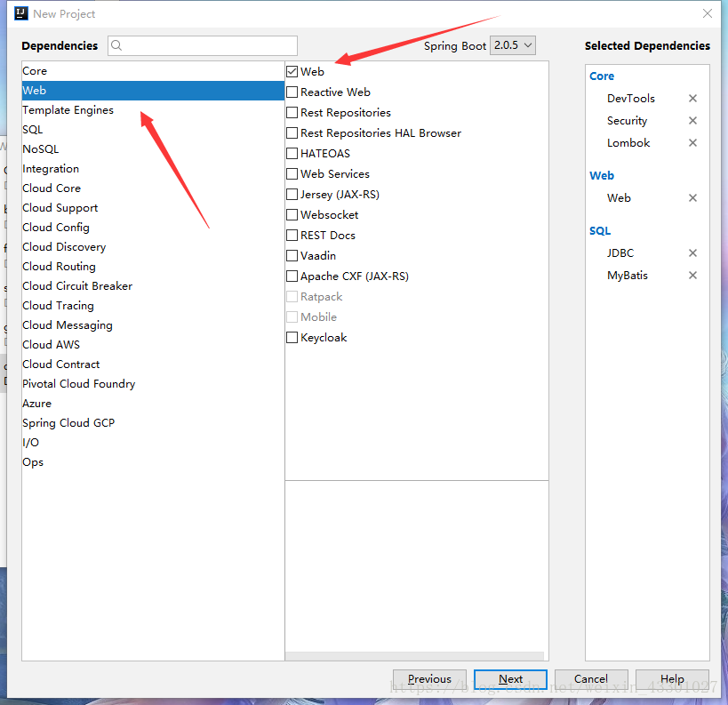Uncheck the Web dependency checkbox
Screen dimensions: 728x705
pos(292,71)
